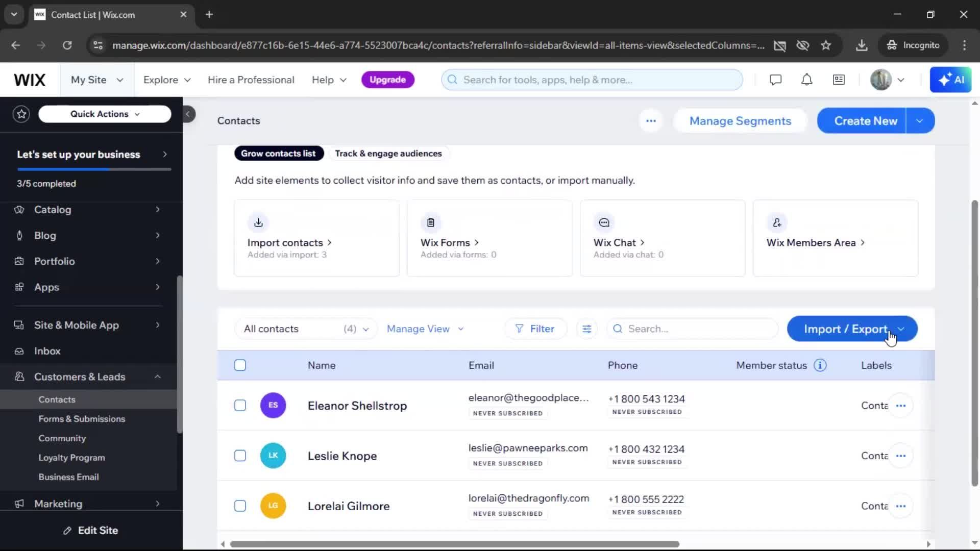This screenshot has height=551, width=980.
Task: Click the Filter button
Action: (535, 329)
